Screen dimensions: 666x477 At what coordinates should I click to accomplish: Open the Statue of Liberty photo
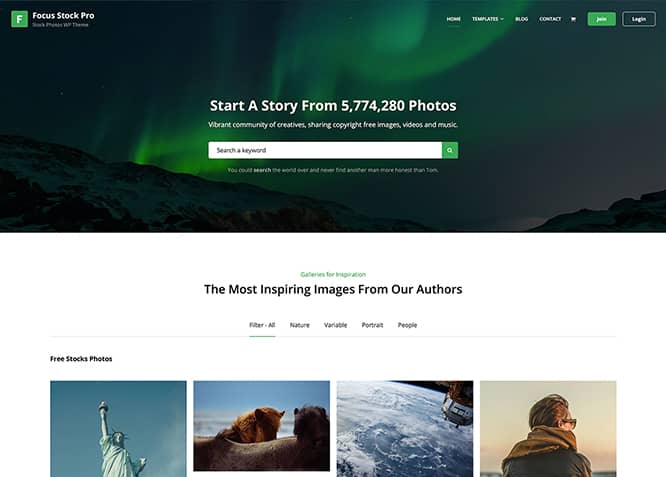(118, 429)
